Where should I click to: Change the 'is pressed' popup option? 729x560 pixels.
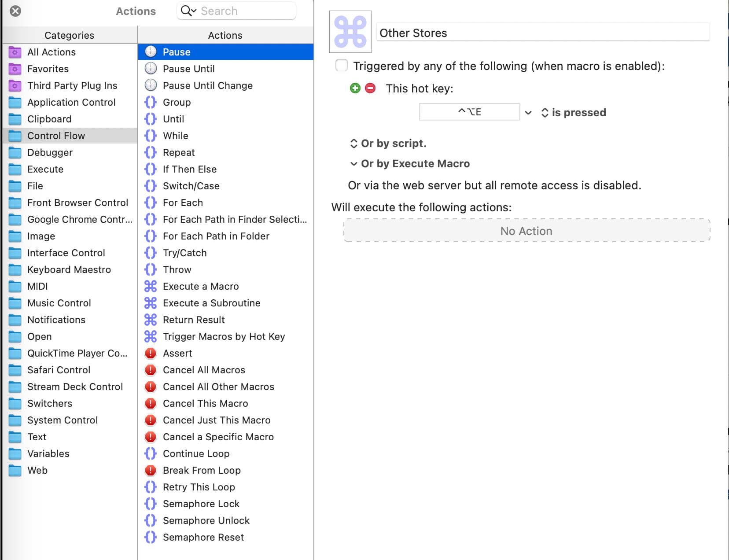point(574,113)
